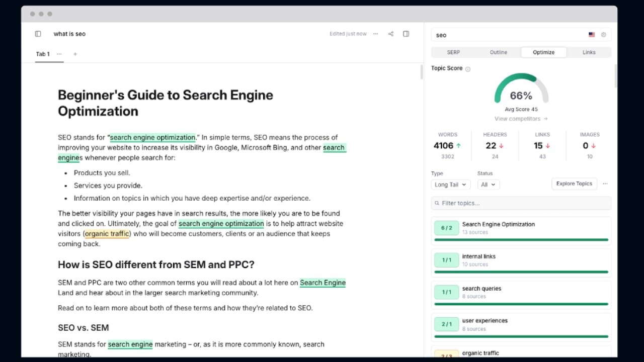Screen dimensions: 644x362
Task: Click the Explore Topics button
Action: [574, 184]
